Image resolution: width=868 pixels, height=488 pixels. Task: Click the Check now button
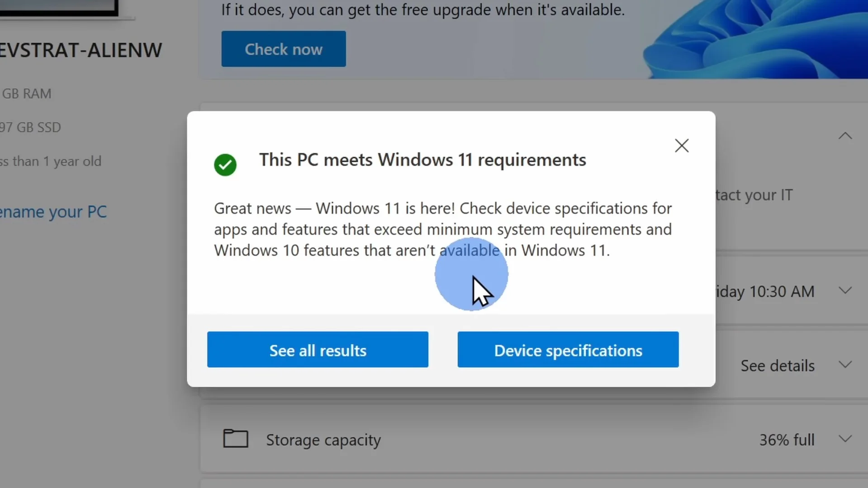point(283,49)
